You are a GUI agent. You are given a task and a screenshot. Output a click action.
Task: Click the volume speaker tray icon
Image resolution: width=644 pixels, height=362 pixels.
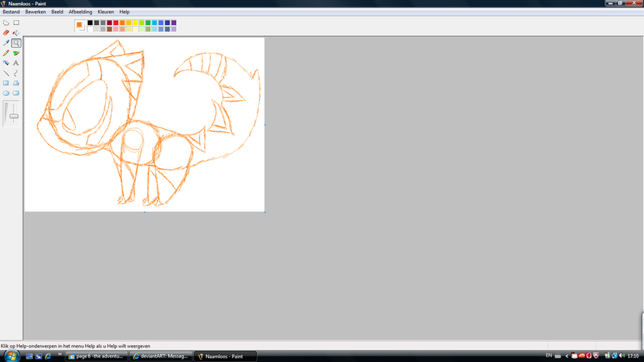pos(622,356)
